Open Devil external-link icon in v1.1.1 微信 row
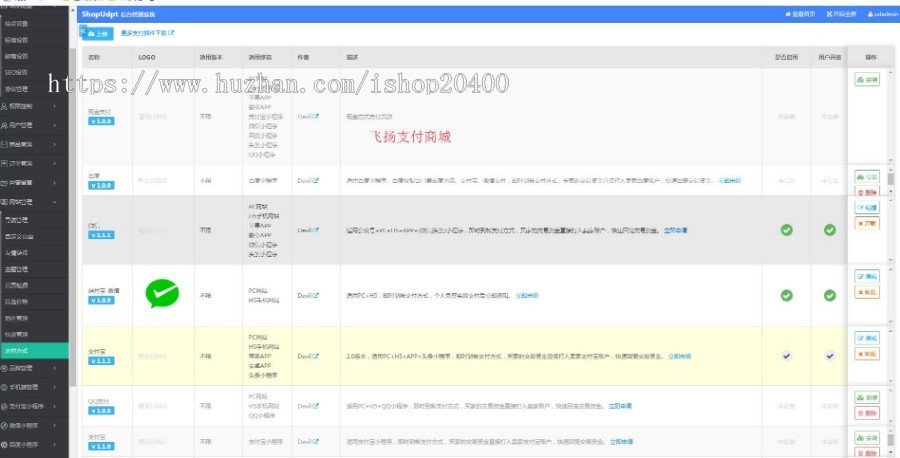This screenshot has height=458, width=900. [x=315, y=230]
